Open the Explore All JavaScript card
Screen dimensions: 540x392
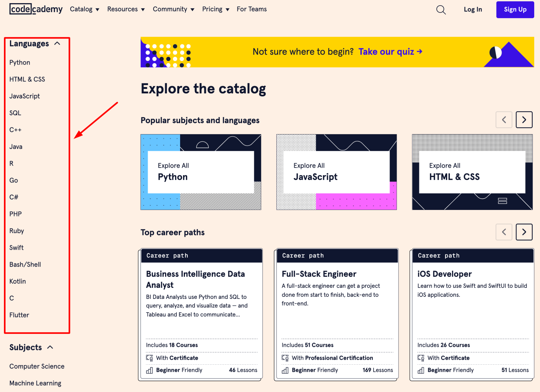[x=336, y=172]
